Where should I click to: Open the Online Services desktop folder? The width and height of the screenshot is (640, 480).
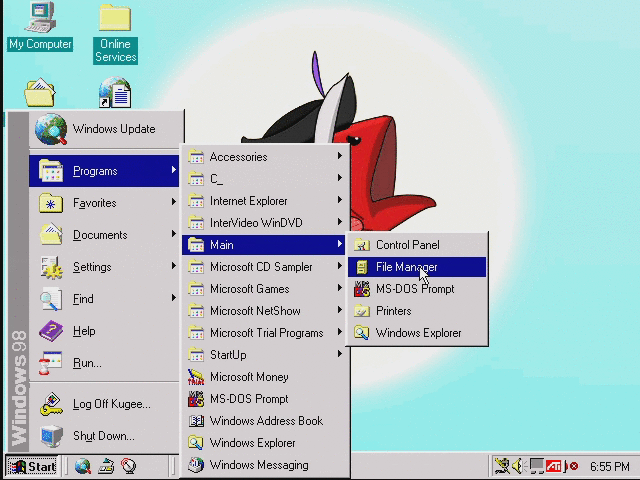coord(116,33)
